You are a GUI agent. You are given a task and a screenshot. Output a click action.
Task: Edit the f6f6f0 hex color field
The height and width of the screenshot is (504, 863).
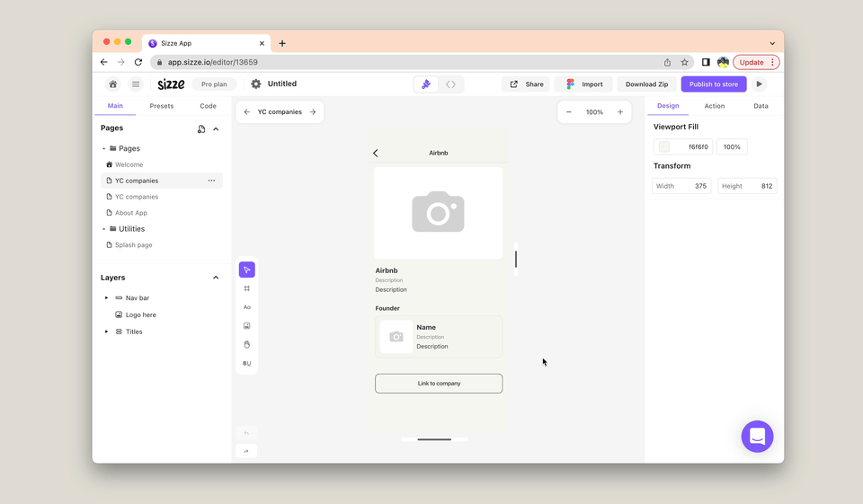pos(698,147)
